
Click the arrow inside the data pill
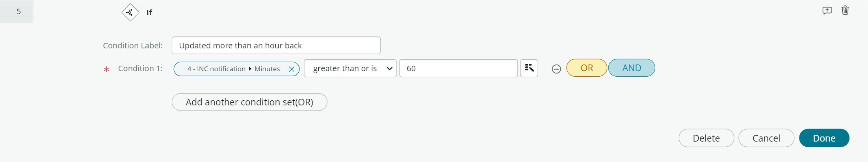tap(250, 69)
